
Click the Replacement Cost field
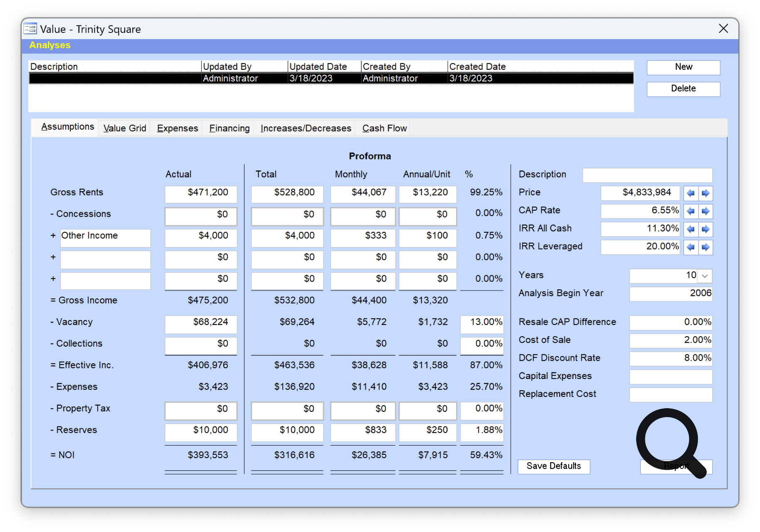click(671, 395)
